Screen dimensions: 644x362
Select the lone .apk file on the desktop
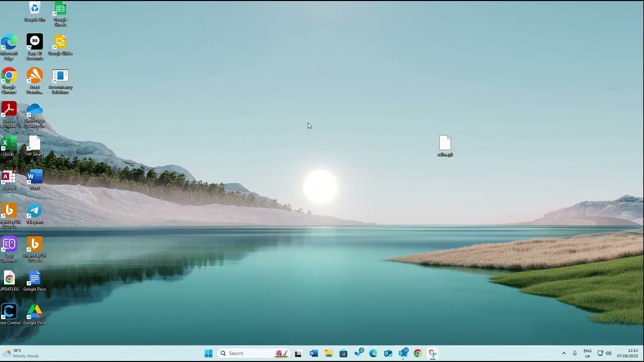445,146
